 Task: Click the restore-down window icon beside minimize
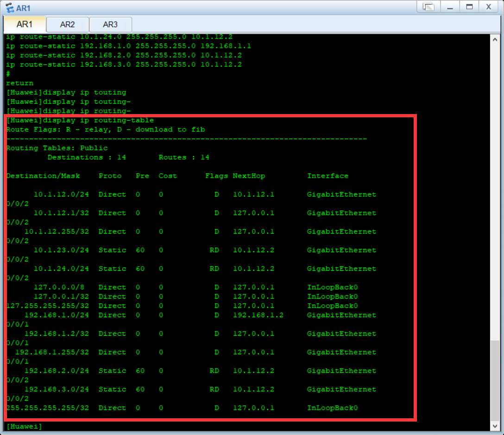428,7
